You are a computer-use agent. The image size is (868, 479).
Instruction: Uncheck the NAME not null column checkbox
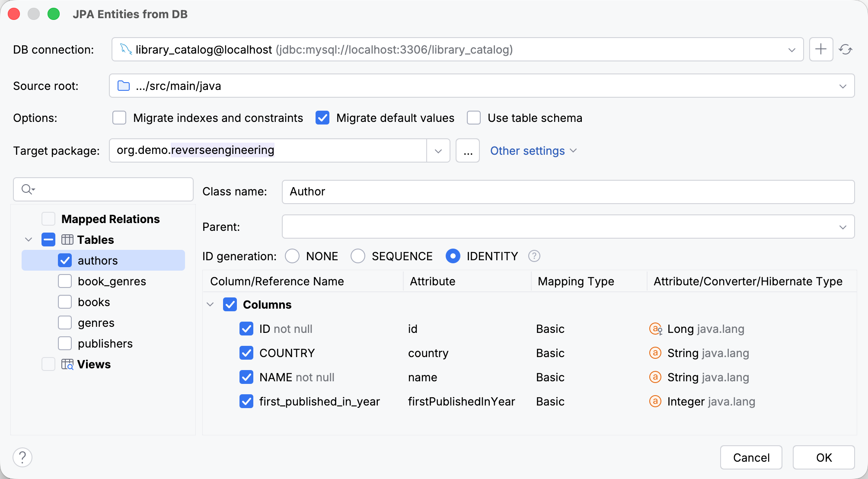pyautogui.click(x=246, y=377)
